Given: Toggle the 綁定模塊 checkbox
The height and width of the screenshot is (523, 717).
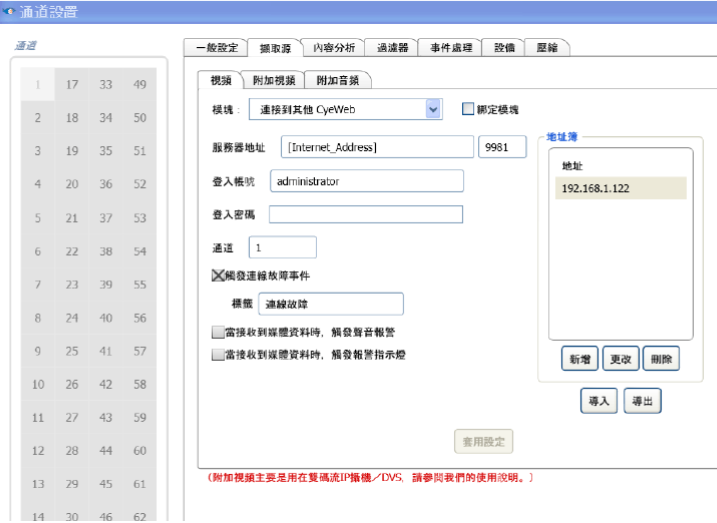Looking at the screenshot, I should [x=467, y=109].
